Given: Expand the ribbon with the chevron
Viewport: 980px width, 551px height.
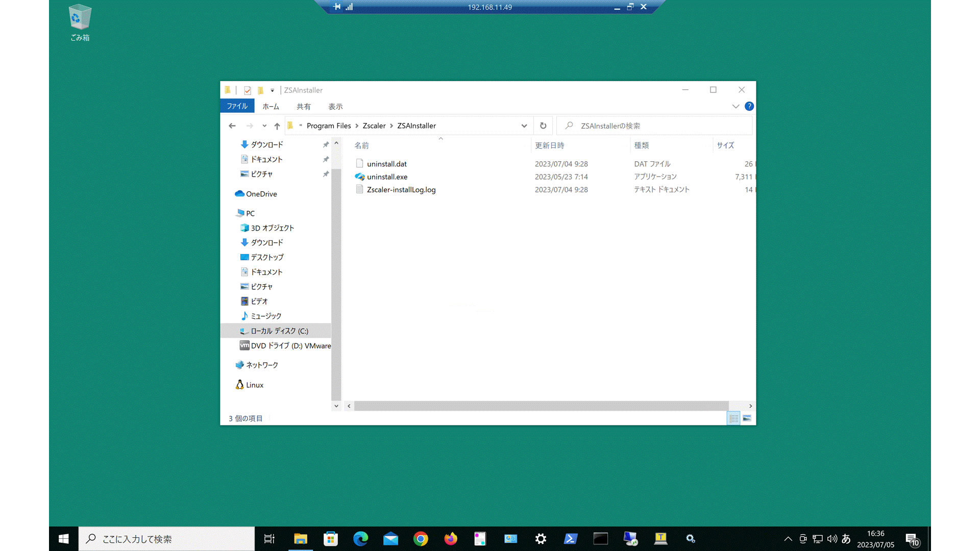Looking at the screenshot, I should 736,106.
